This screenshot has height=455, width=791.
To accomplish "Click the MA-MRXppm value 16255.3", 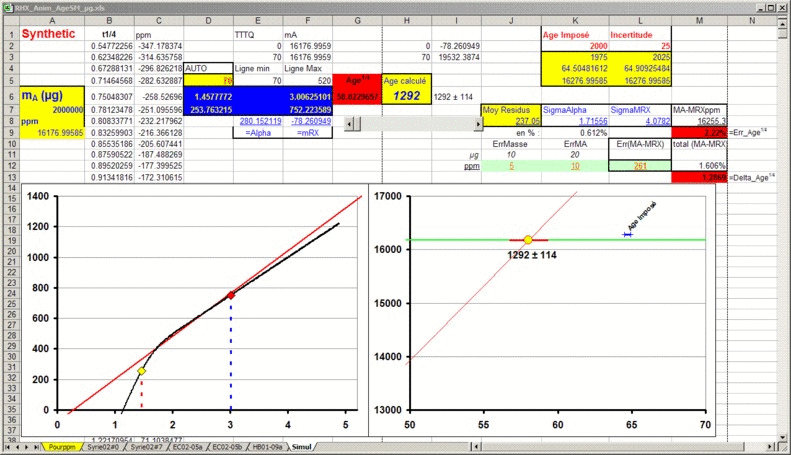I will pyautogui.click(x=699, y=121).
